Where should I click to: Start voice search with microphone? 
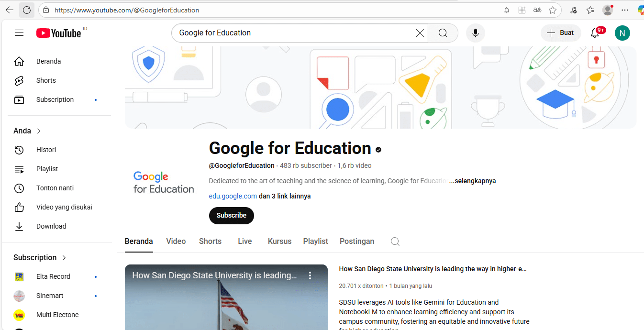point(476,33)
